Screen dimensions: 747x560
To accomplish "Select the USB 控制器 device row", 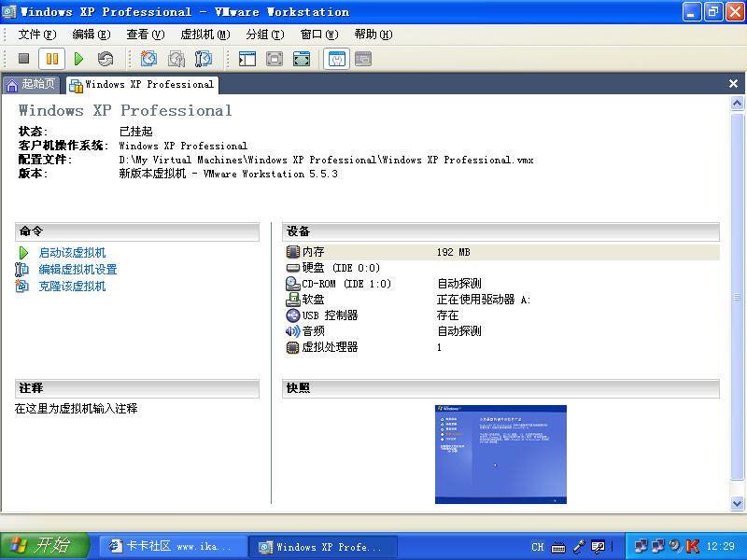I will click(x=500, y=315).
